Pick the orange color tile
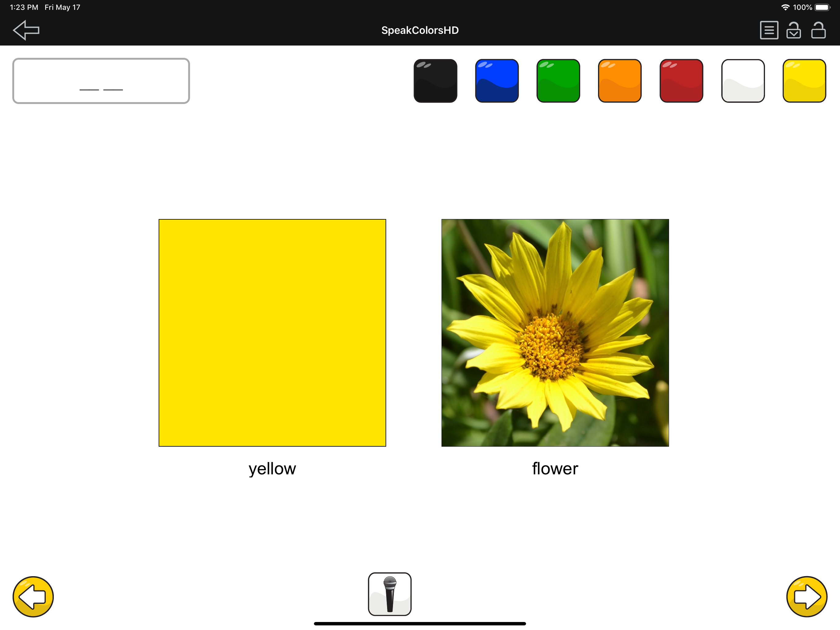This screenshot has height=630, width=840. (x=619, y=81)
